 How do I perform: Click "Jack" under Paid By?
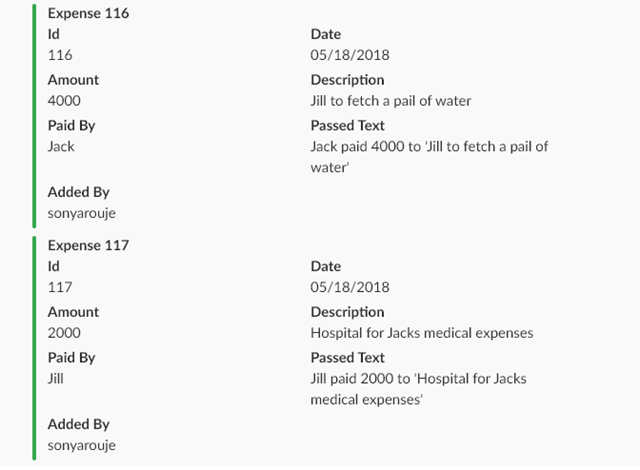click(61, 147)
